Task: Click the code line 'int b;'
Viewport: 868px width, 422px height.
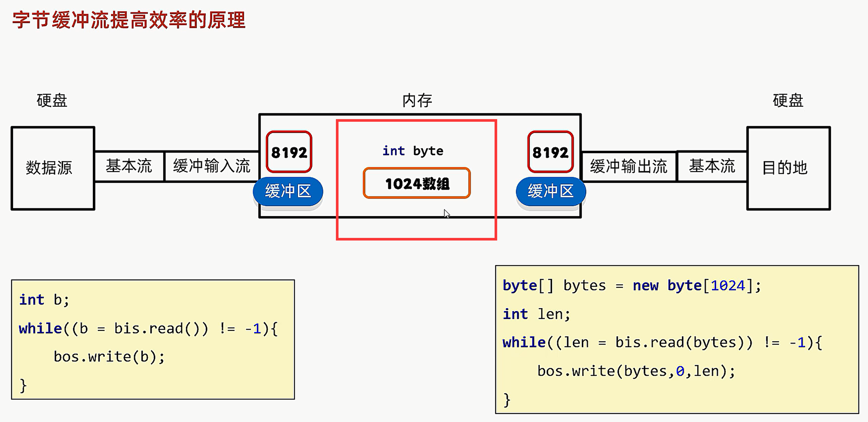Action: tap(44, 300)
